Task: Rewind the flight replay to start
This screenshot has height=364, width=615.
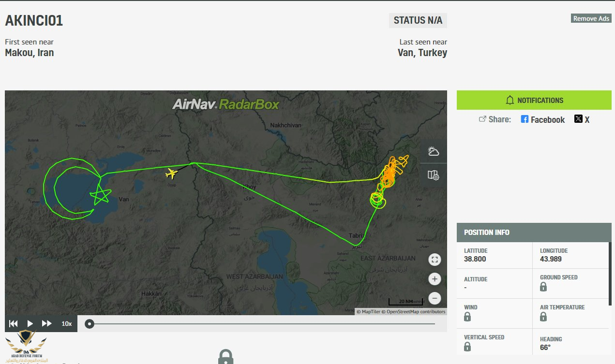Action: point(14,323)
